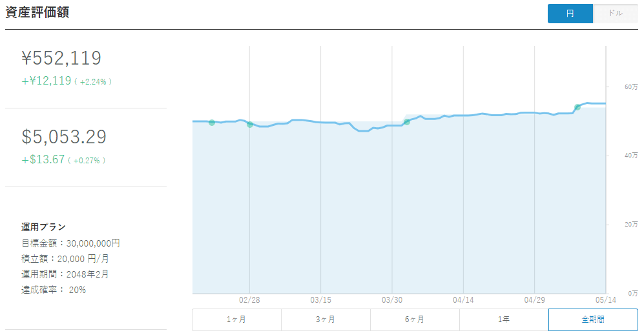Click the ¥552,119 asset valuation figure
644x335 pixels.
pyautogui.click(x=61, y=58)
